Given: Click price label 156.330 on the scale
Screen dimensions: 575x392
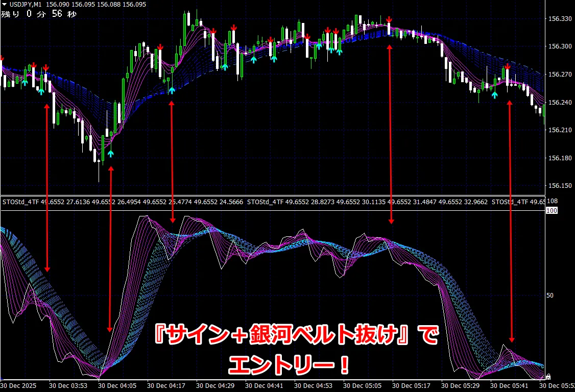Looking at the screenshot, I should (x=560, y=19).
